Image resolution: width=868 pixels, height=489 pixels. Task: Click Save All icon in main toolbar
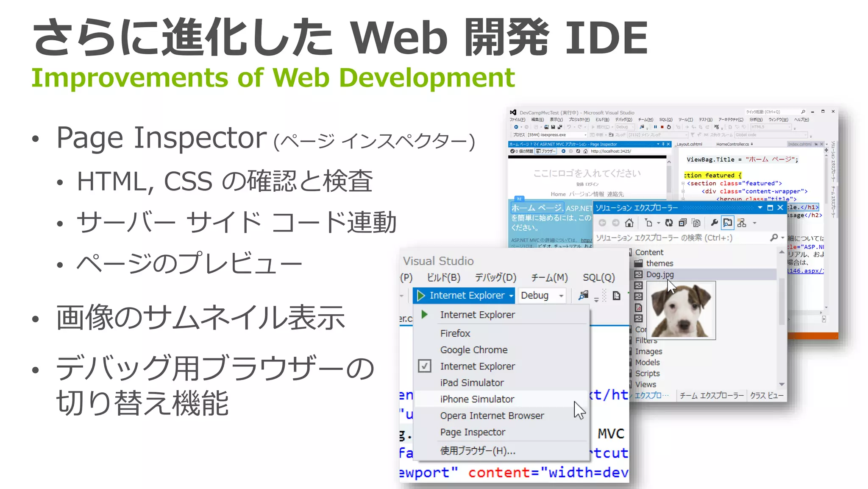(x=560, y=127)
